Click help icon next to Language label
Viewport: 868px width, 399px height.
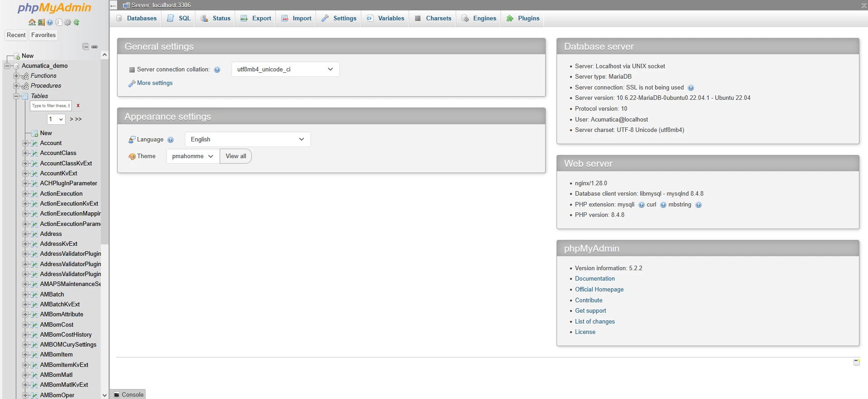pyautogui.click(x=170, y=140)
